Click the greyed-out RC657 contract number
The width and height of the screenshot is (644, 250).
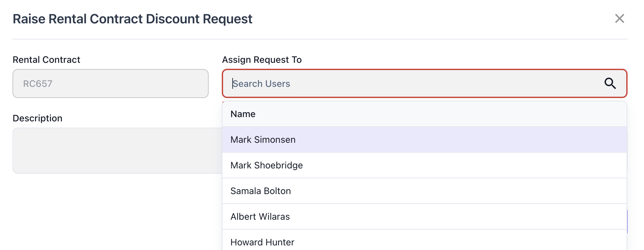[38, 84]
